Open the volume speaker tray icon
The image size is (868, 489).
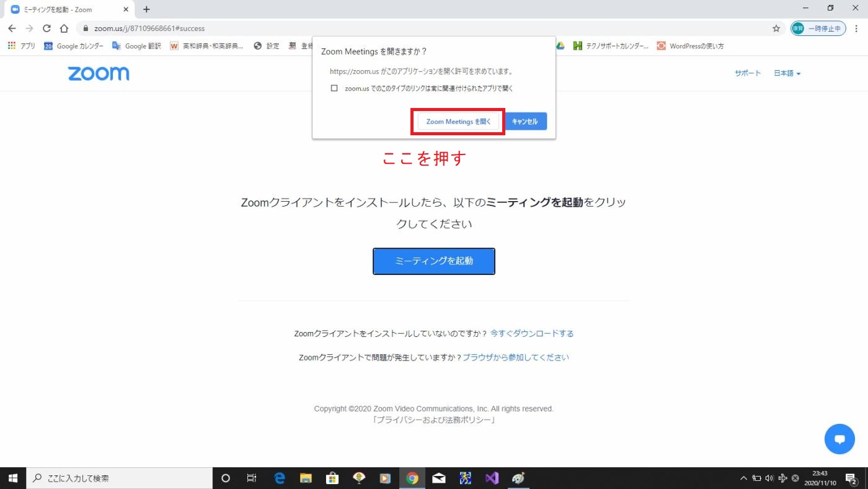[769, 478]
